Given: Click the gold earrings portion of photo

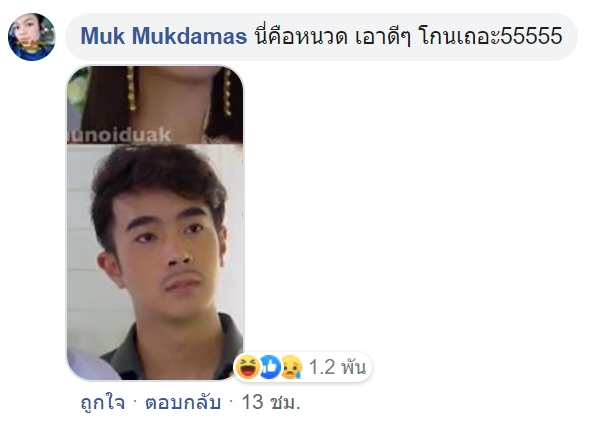Looking at the screenshot, I should 131,88.
